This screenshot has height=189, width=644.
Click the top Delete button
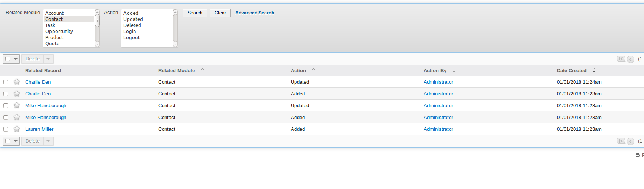coord(32,59)
